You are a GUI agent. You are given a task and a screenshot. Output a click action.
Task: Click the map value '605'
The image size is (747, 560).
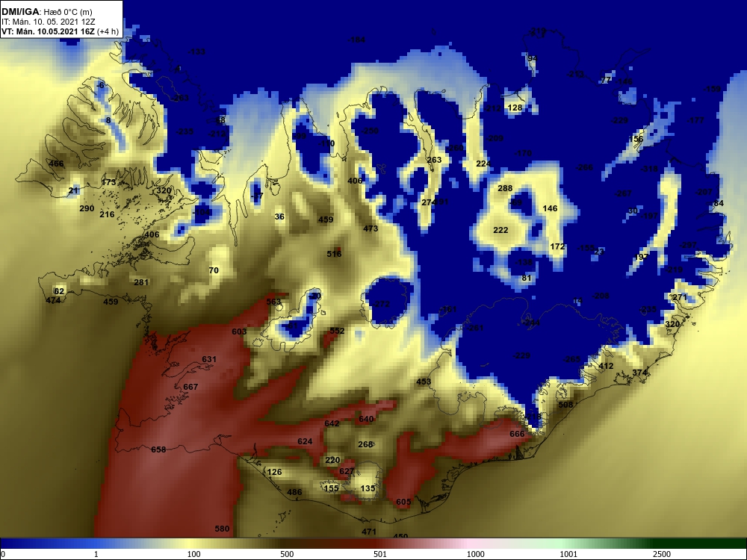403,502
